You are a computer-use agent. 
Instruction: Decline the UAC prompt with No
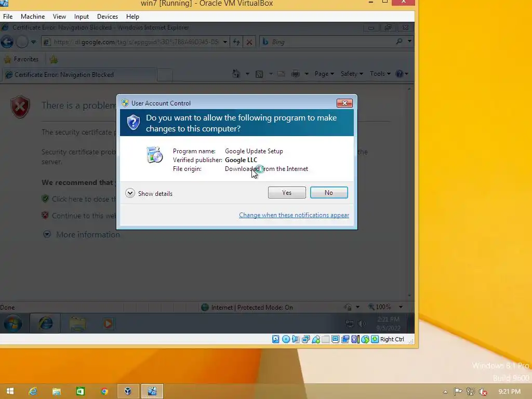[329, 192]
